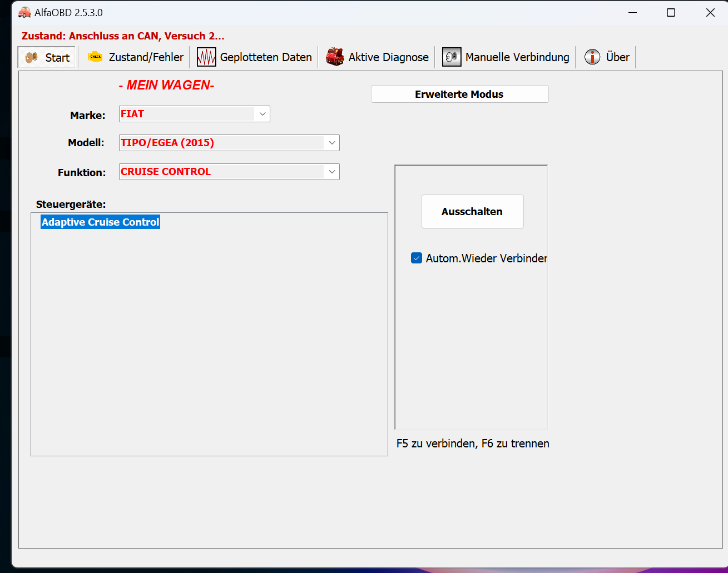
Task: Click the Über info icon
Action: click(x=592, y=57)
